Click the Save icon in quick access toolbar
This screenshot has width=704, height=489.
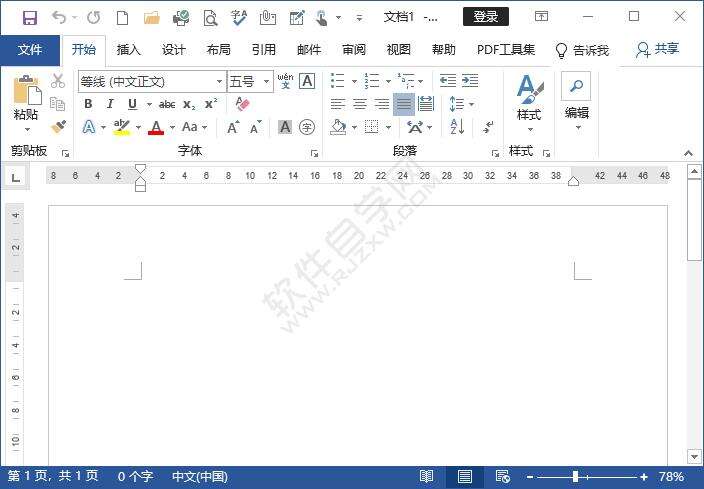pos(30,18)
